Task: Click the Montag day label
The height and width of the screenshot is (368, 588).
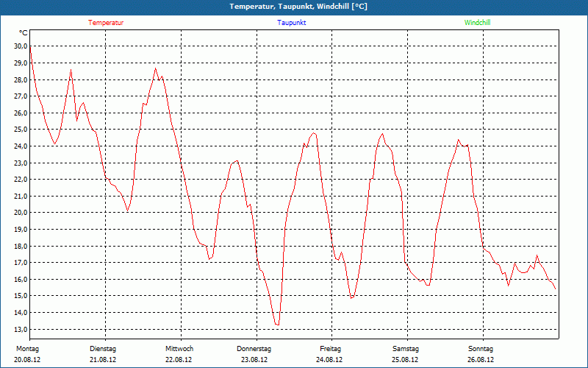Action: 27,349
